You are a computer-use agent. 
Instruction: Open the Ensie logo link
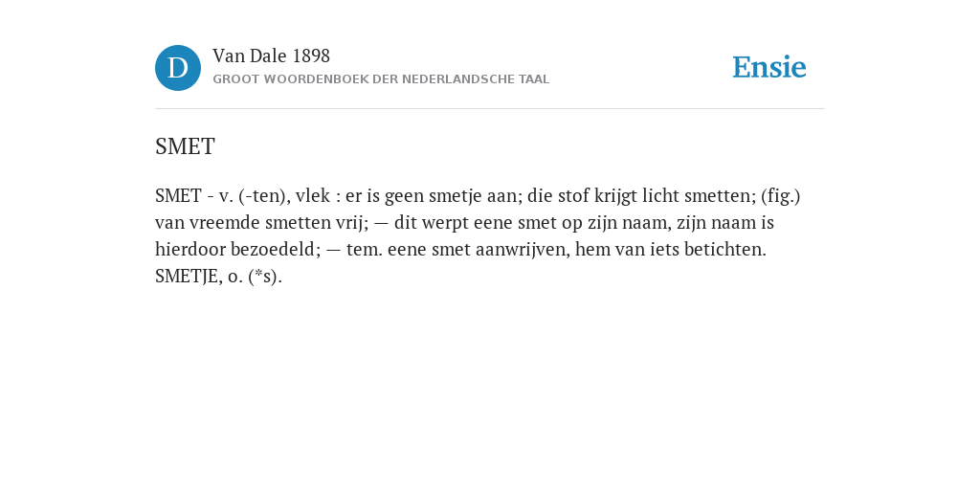click(769, 67)
